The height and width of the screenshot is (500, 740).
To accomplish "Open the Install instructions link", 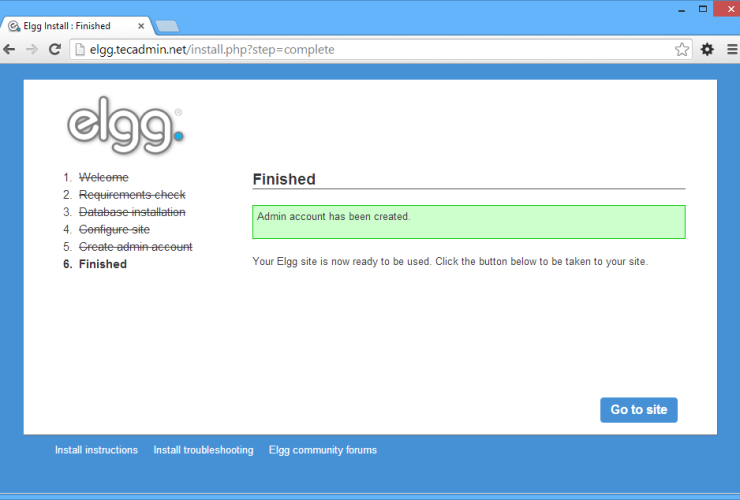I will coord(96,450).
